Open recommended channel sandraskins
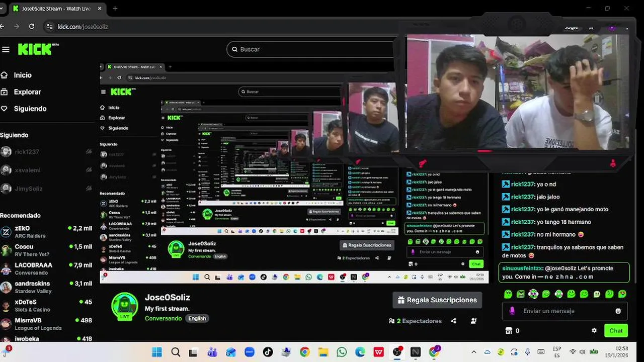 [x=46, y=287]
